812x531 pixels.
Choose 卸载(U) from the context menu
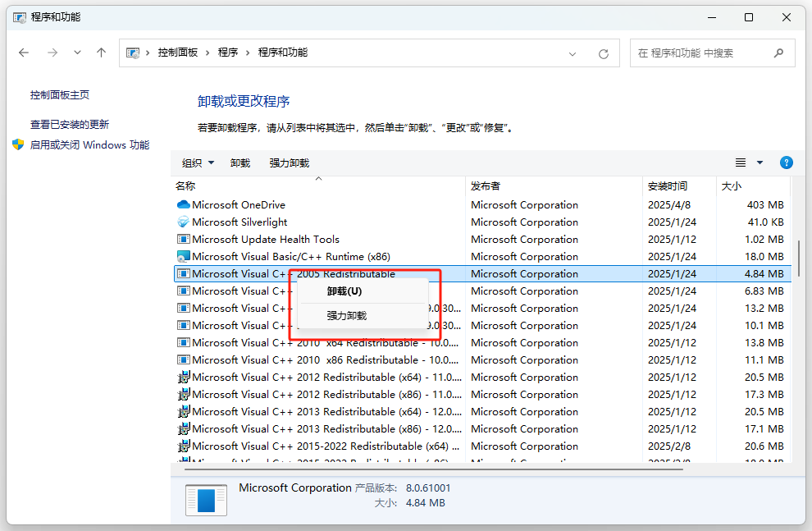pyautogui.click(x=363, y=291)
